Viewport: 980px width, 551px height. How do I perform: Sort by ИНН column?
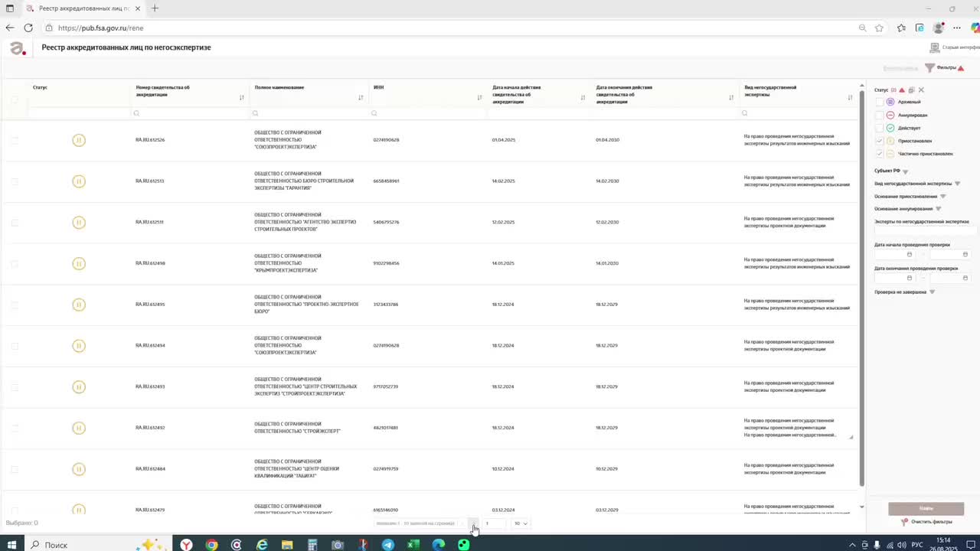coord(479,98)
